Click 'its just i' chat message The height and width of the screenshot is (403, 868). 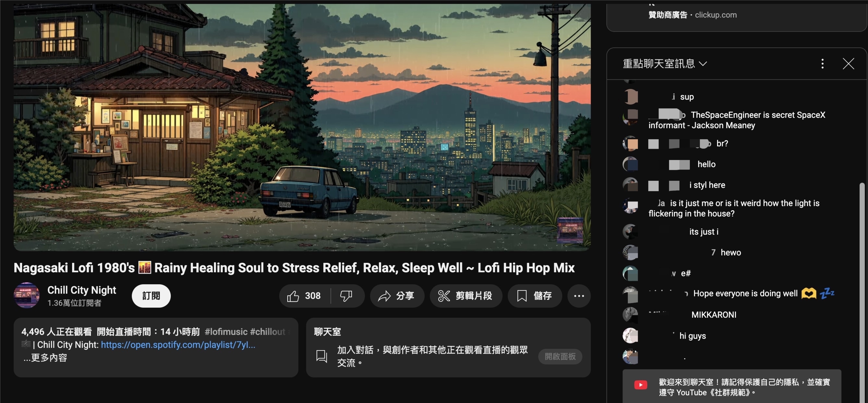[x=703, y=232]
